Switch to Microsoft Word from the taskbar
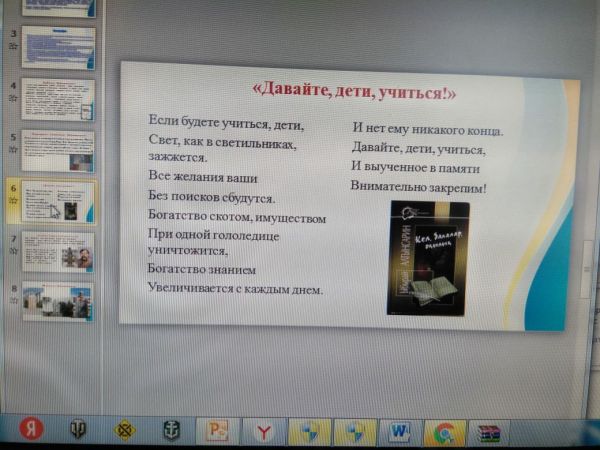The height and width of the screenshot is (450, 600). [x=400, y=432]
